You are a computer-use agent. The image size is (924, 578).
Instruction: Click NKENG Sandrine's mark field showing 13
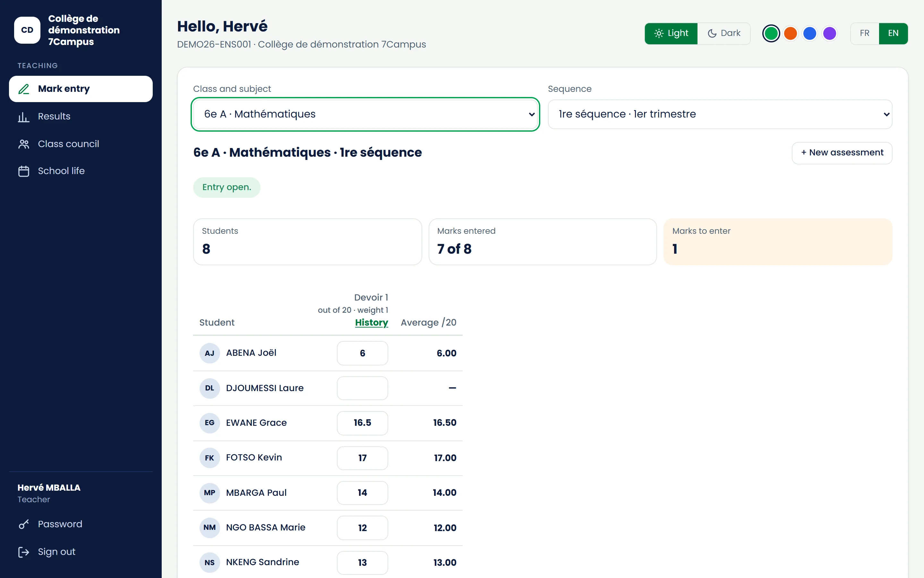click(362, 562)
